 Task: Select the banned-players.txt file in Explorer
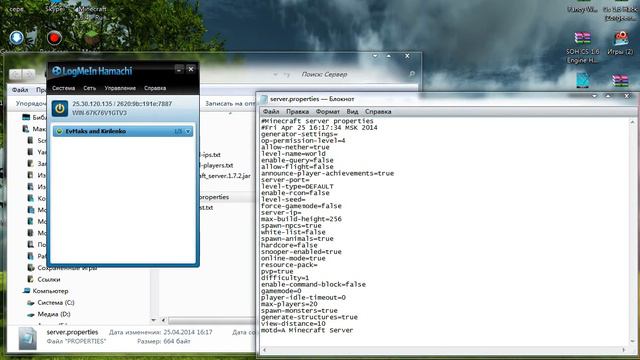pos(216,165)
